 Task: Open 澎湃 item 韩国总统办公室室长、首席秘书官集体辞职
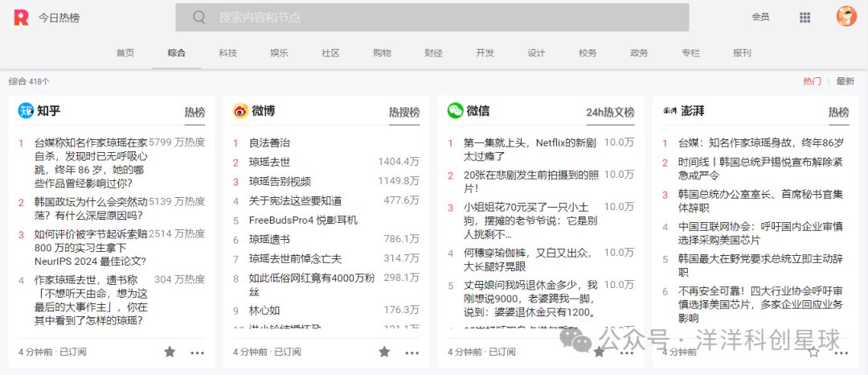click(x=761, y=201)
